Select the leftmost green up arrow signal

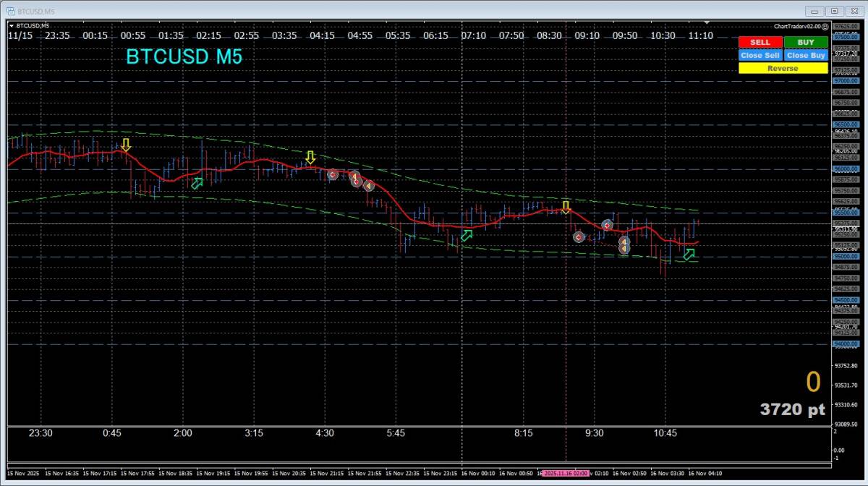pos(197,183)
